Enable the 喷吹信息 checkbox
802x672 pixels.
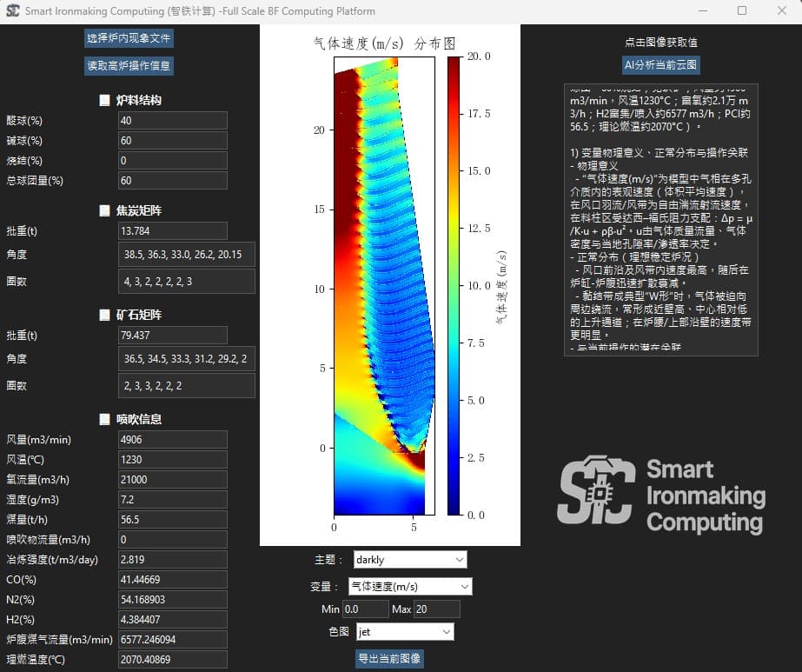103,418
